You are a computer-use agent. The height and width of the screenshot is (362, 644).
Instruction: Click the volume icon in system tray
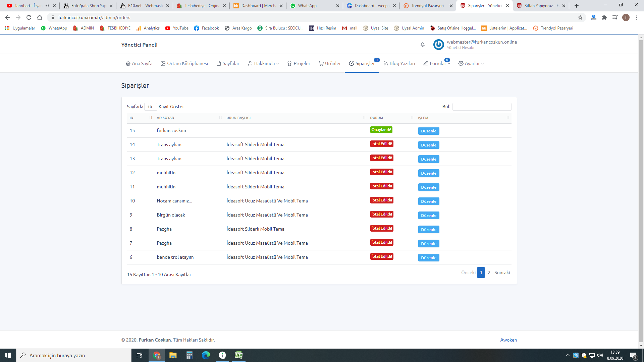(600, 355)
